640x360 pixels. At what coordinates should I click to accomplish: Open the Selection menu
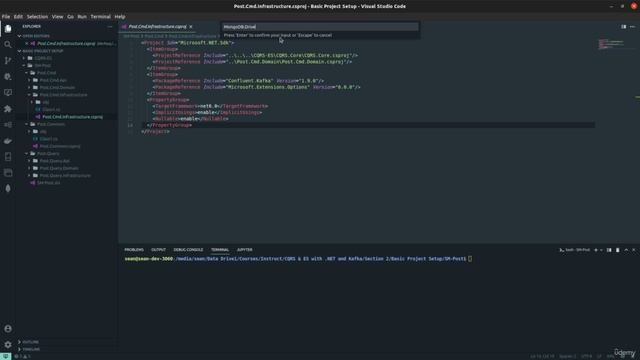point(37,17)
